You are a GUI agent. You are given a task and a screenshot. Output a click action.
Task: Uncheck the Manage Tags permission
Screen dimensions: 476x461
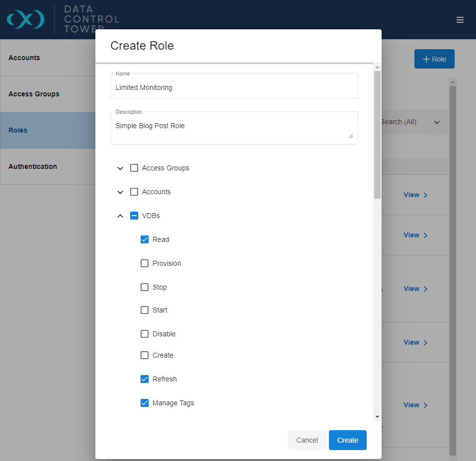[x=145, y=403]
